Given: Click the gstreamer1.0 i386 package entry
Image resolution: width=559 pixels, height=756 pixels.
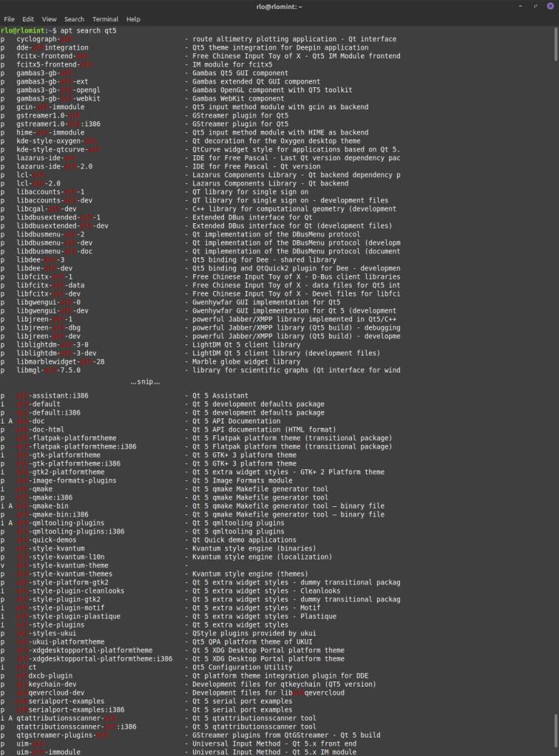Looking at the screenshot, I should point(58,124).
